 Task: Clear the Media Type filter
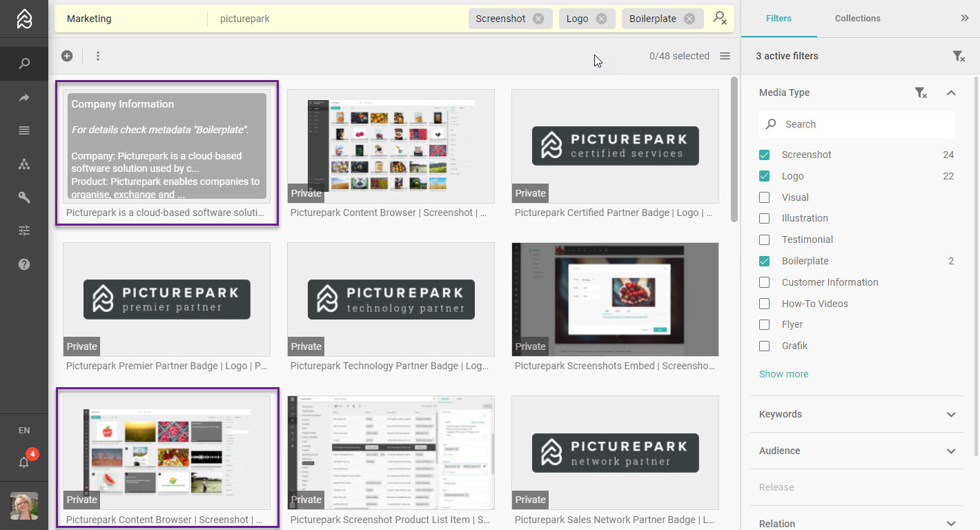pos(921,92)
